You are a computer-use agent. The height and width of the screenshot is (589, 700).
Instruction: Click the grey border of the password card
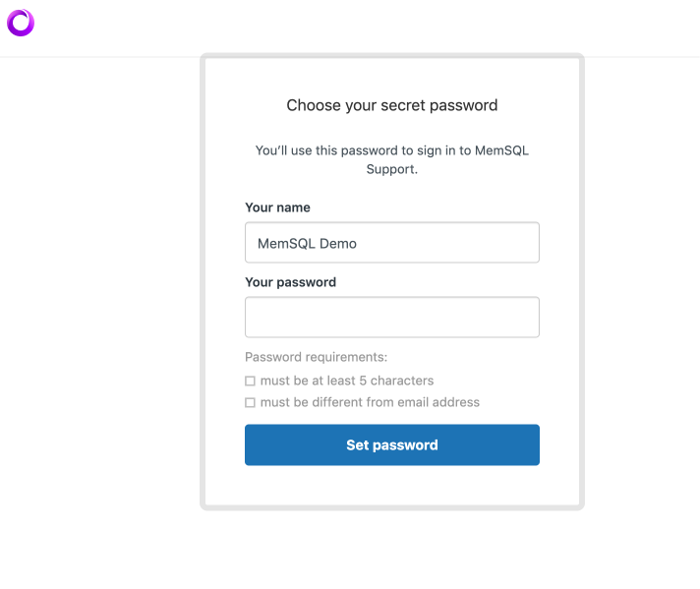[x=204, y=295]
